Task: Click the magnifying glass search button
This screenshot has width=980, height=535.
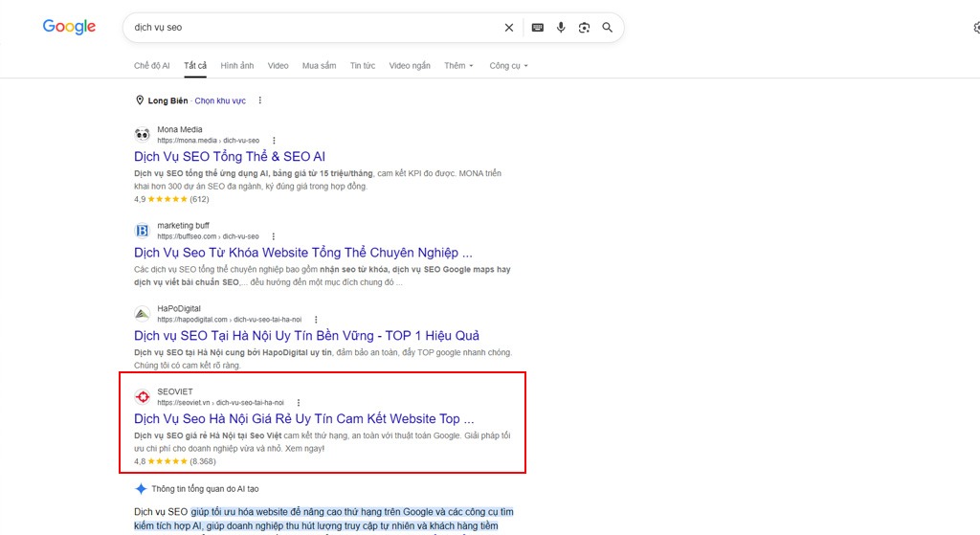Action: point(607,28)
